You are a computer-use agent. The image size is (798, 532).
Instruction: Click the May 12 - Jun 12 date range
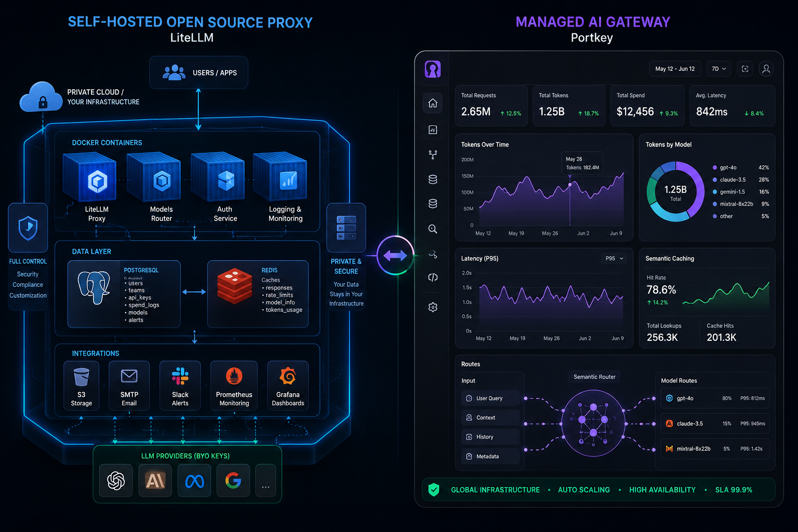click(x=675, y=69)
